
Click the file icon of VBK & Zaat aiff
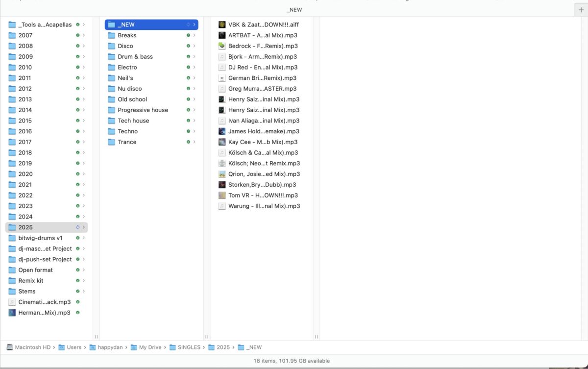tap(221, 24)
